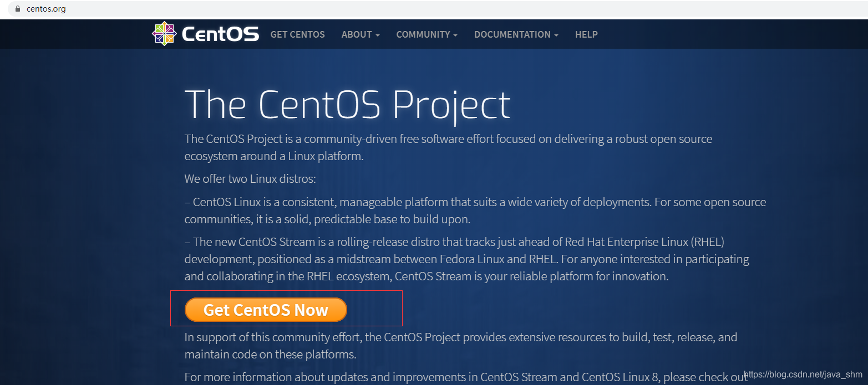Click the intro paragraph "community-driven free software effort"
The image size is (868, 385).
(x=448, y=147)
